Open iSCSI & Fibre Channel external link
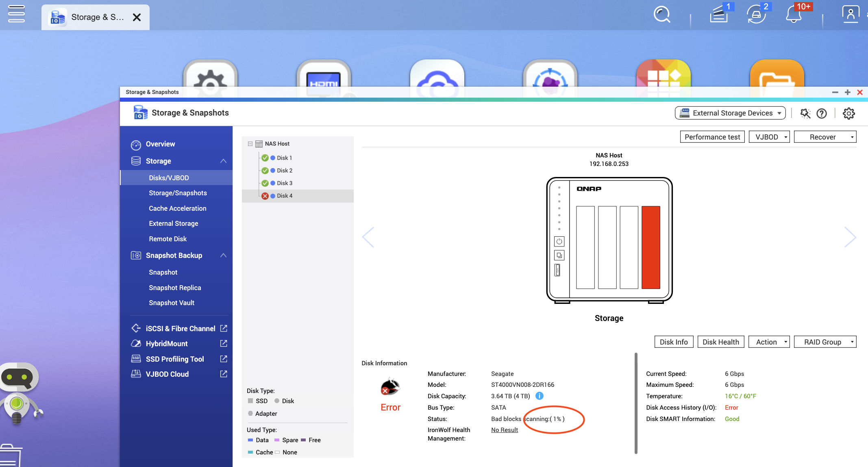The width and height of the screenshot is (868, 467). [224, 328]
